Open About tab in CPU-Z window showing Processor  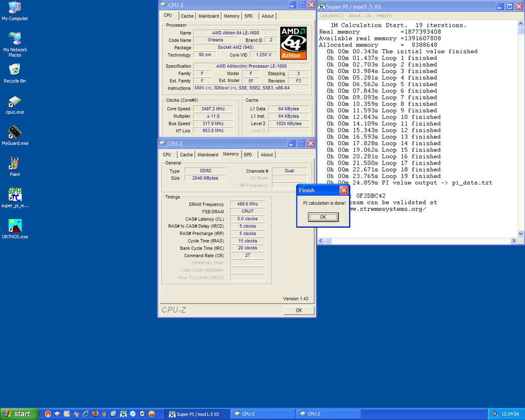tap(268, 16)
